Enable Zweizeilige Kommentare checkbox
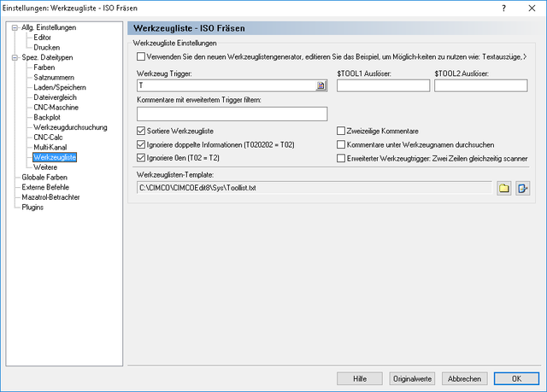The width and height of the screenshot is (547, 392). (x=341, y=131)
